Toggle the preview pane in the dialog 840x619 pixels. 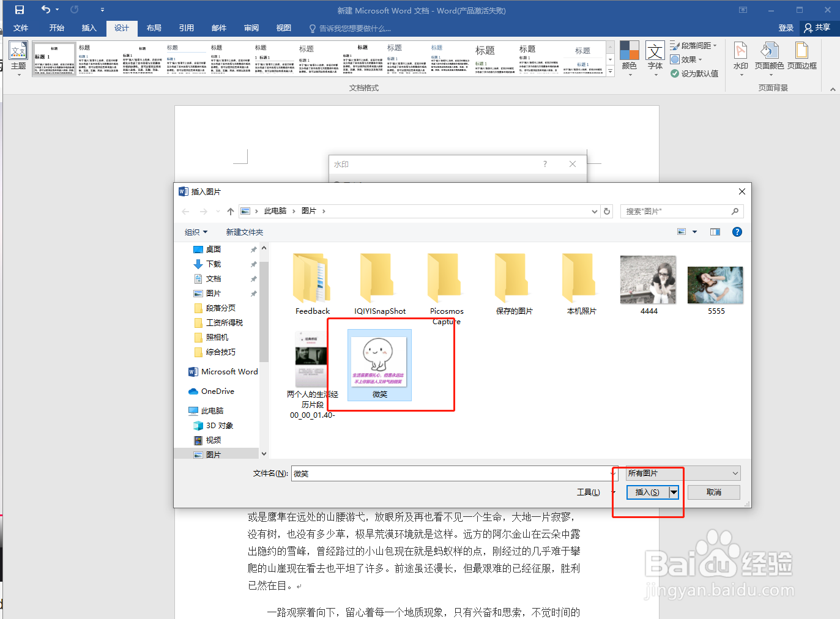(715, 232)
